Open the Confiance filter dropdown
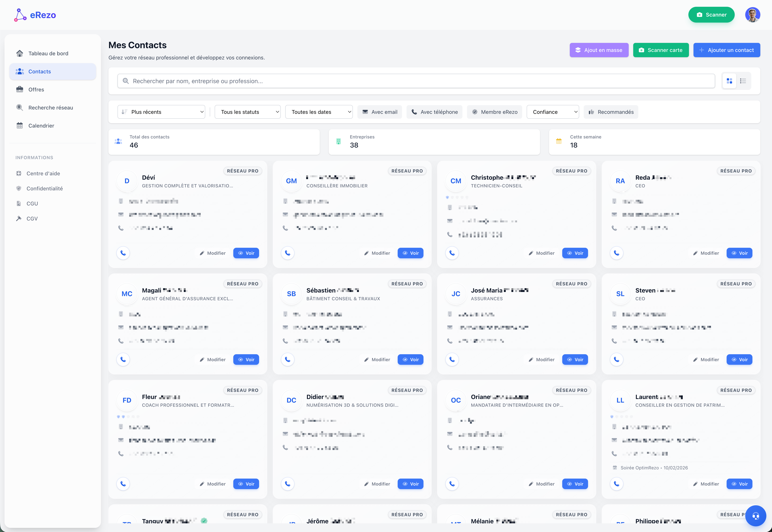Screen dimensions: 772x532 point(552,112)
